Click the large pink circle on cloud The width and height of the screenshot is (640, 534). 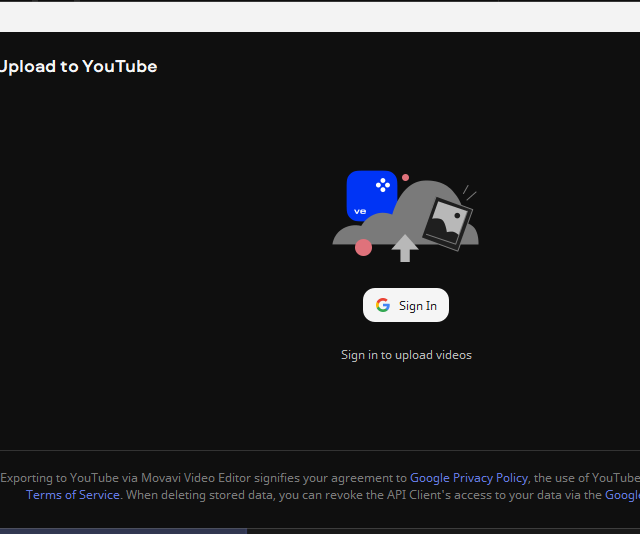[x=363, y=247]
